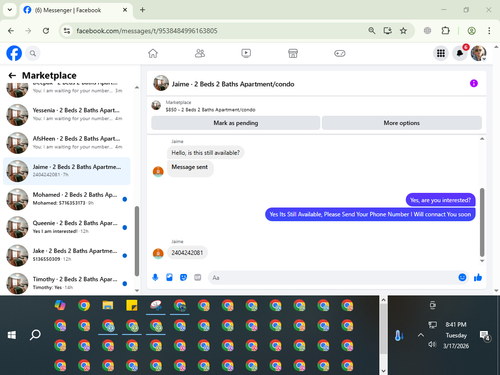Open conversation information purple icon

(x=474, y=83)
